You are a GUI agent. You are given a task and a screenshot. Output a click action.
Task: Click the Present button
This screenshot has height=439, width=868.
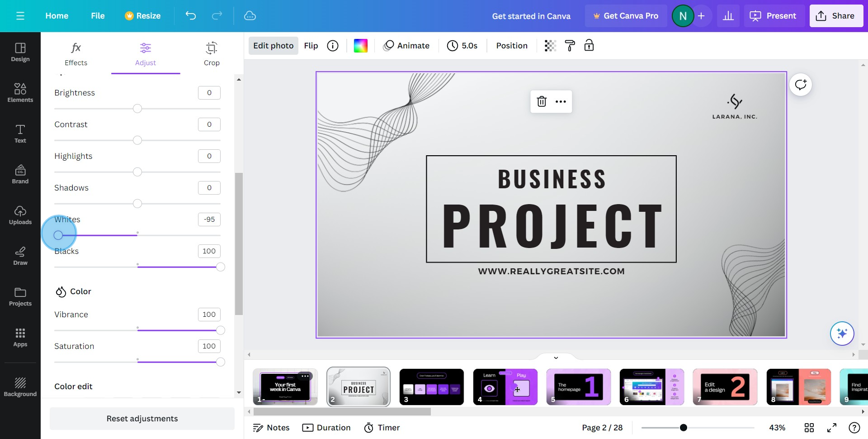(x=774, y=16)
